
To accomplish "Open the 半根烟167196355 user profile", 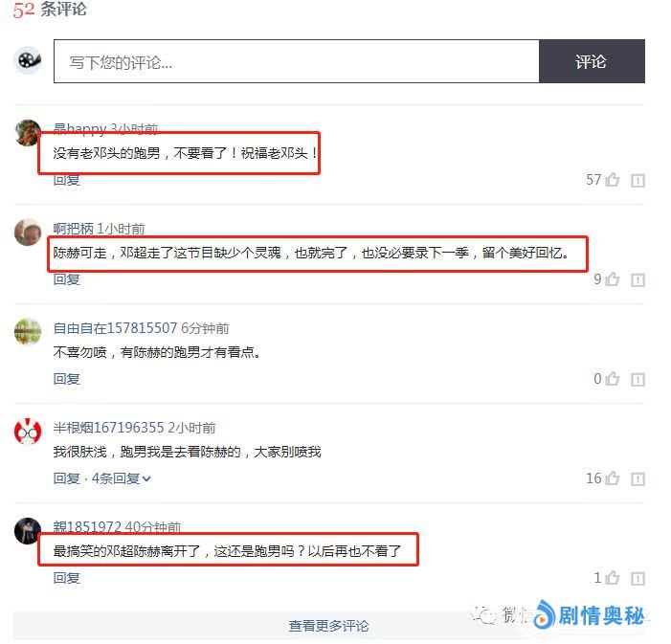I will click(x=108, y=428).
